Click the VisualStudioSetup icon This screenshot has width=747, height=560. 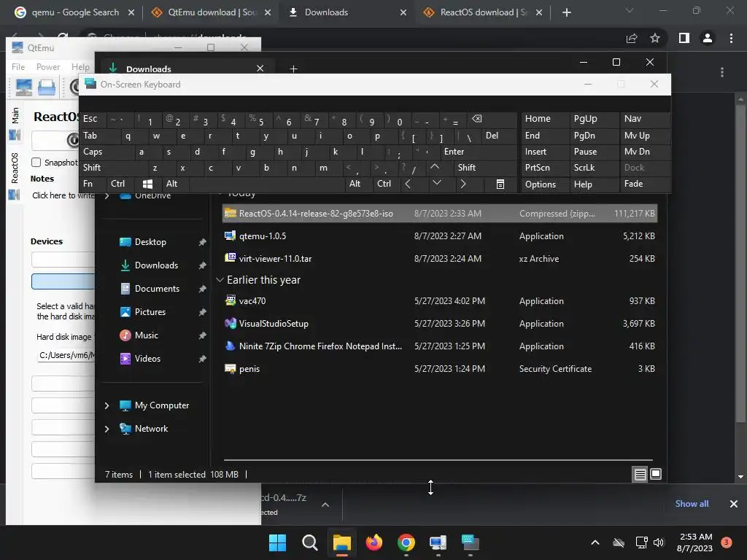230,323
